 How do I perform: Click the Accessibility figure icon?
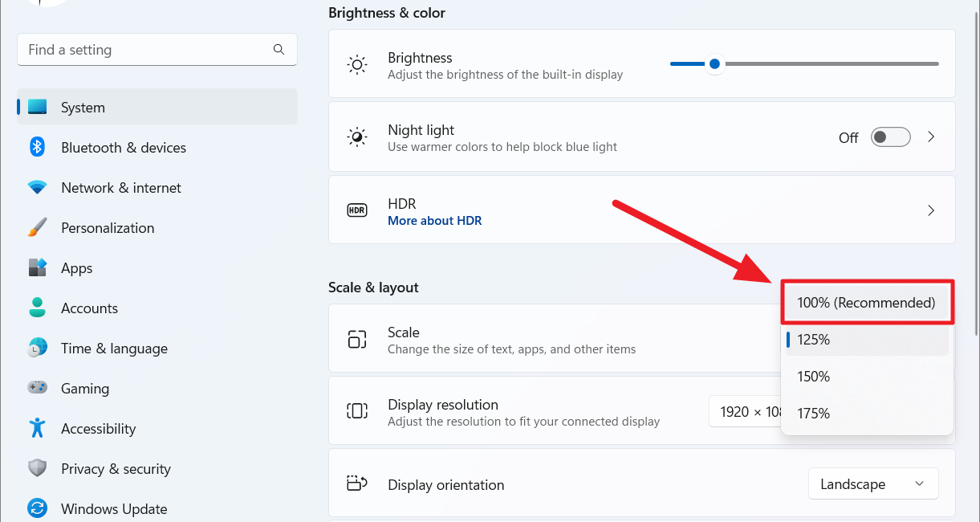[x=38, y=428]
